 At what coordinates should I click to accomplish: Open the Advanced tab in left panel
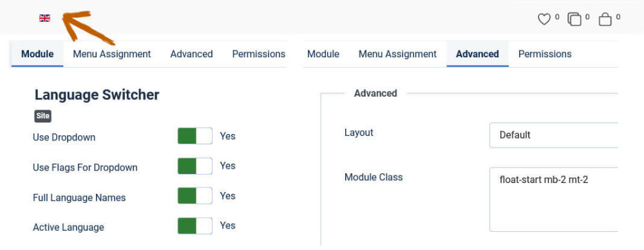coord(191,54)
